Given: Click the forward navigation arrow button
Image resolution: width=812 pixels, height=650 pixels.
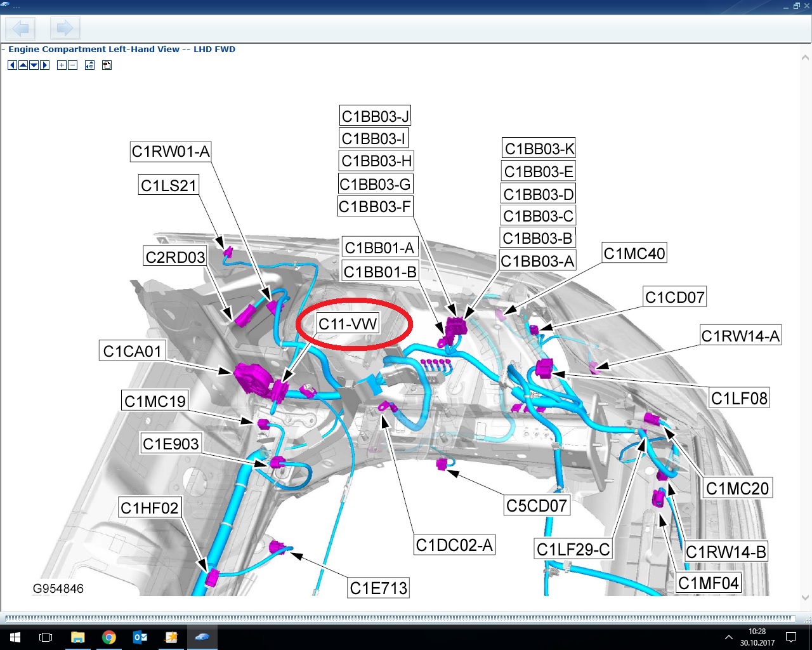Looking at the screenshot, I should [x=64, y=29].
